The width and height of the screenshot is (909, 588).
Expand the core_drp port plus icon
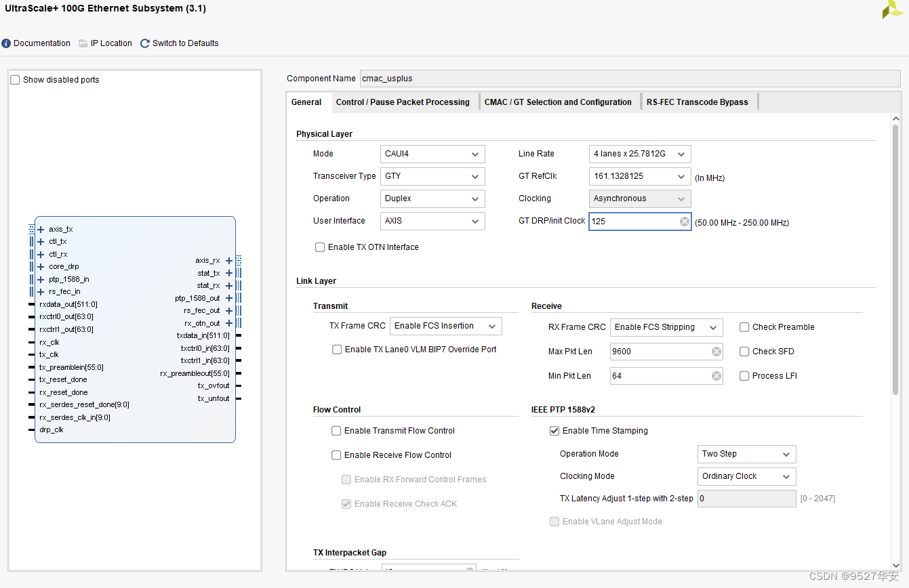(41, 267)
